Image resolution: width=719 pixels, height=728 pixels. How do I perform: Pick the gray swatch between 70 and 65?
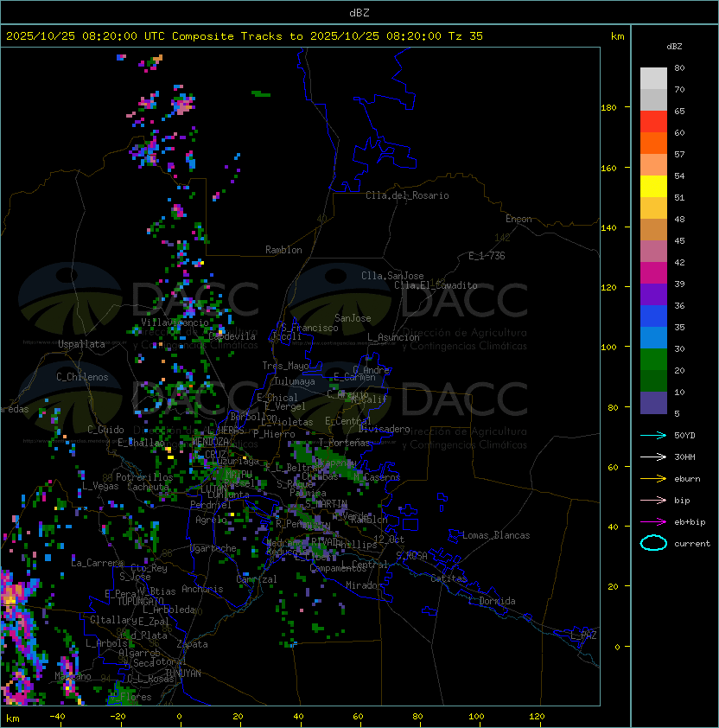pyautogui.click(x=653, y=99)
